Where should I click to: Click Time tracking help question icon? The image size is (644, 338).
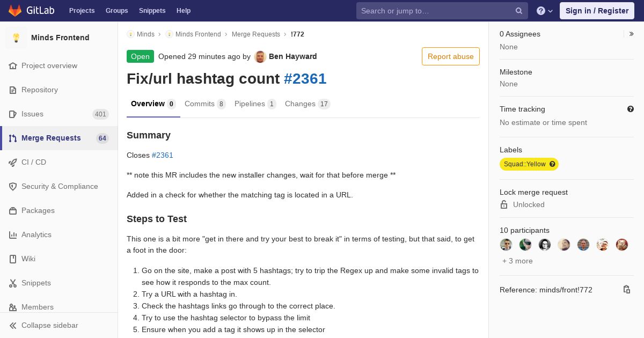point(631,109)
